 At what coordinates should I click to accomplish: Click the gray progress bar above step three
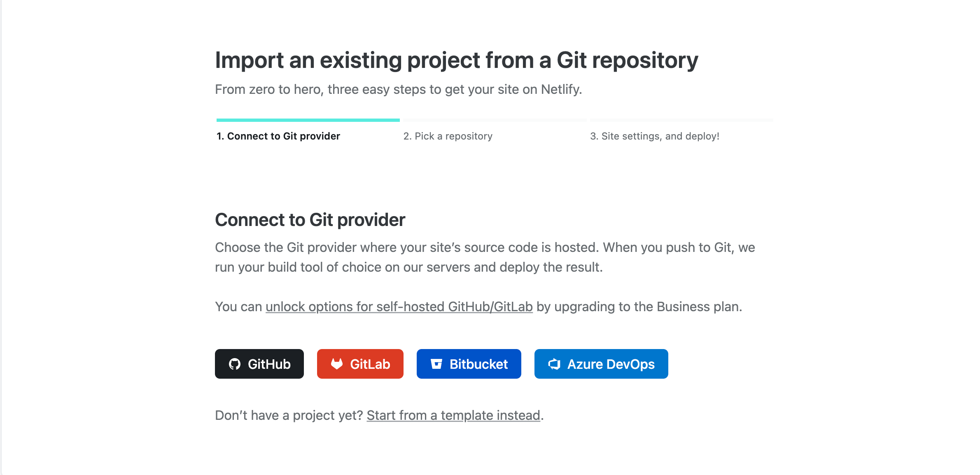(681, 120)
